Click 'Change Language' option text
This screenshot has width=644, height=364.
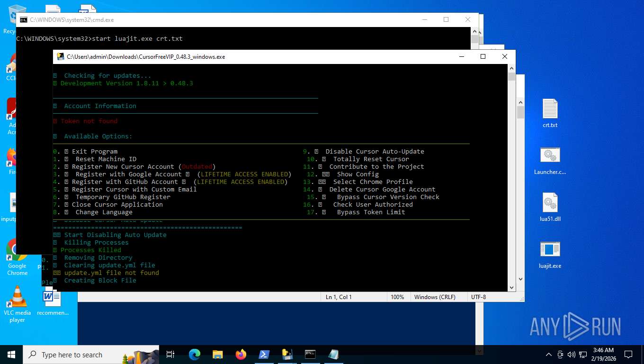104,212
